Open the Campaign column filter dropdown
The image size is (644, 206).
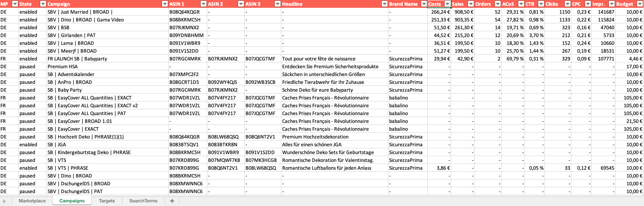pyautogui.click(x=165, y=4)
